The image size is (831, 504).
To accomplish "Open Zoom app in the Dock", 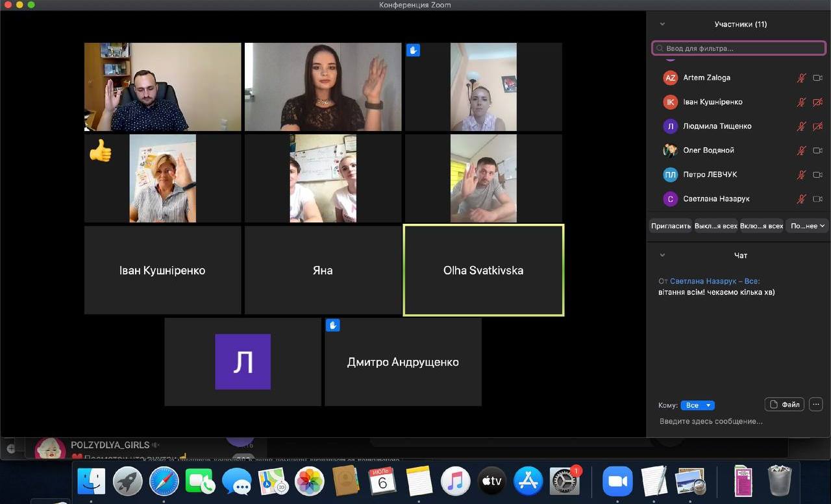I will coord(617,481).
